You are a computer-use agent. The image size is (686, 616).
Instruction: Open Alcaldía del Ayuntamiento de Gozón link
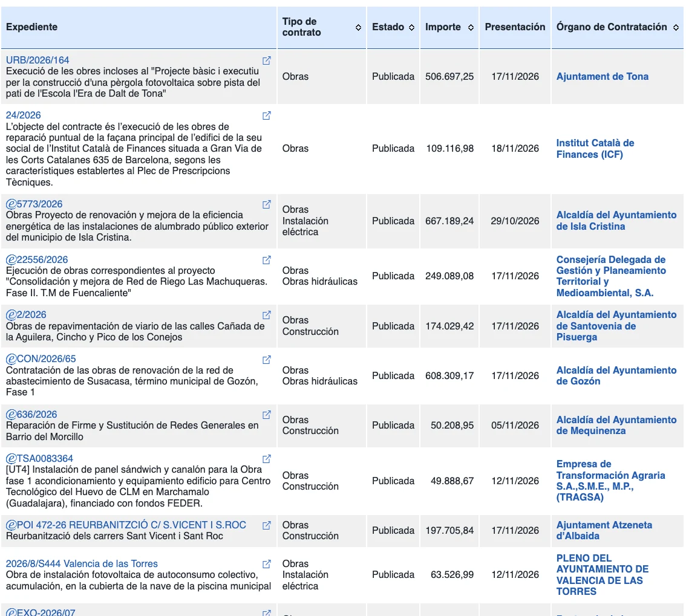coord(616,375)
